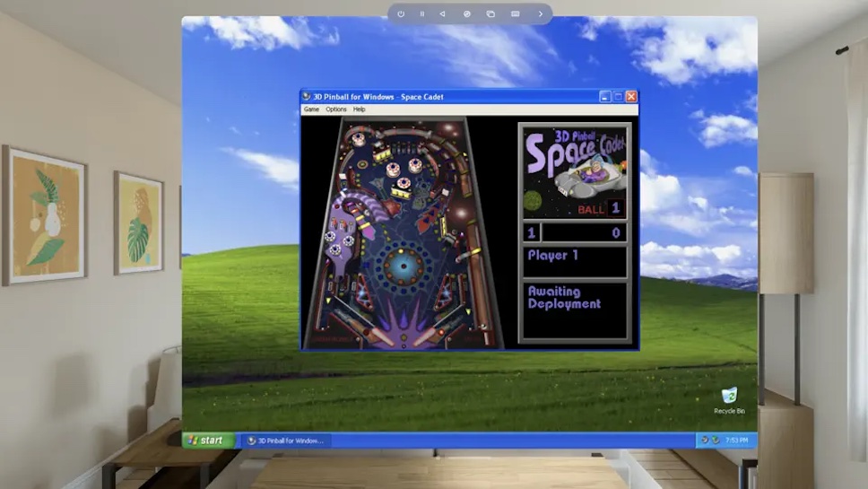868x489 pixels.
Task: Select 3D Pinball taskbar button
Action: [x=285, y=441]
